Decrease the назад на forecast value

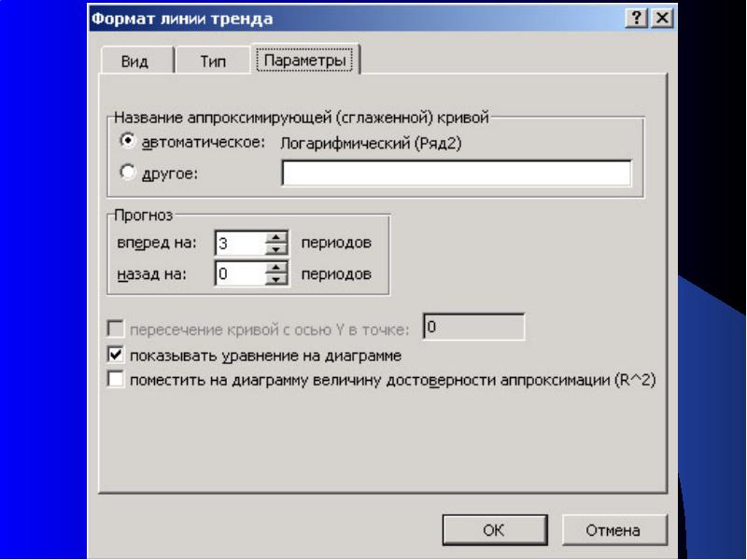tap(275, 279)
